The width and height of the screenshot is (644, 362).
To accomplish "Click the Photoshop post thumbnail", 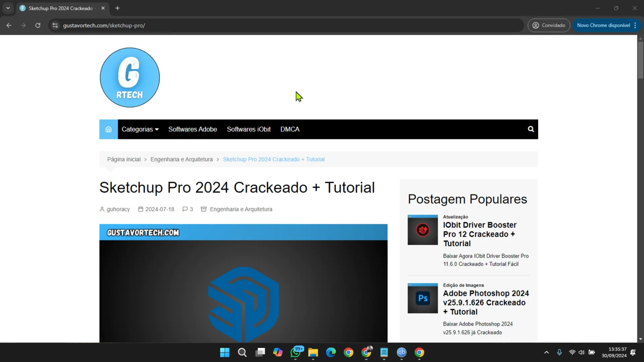I will [423, 298].
